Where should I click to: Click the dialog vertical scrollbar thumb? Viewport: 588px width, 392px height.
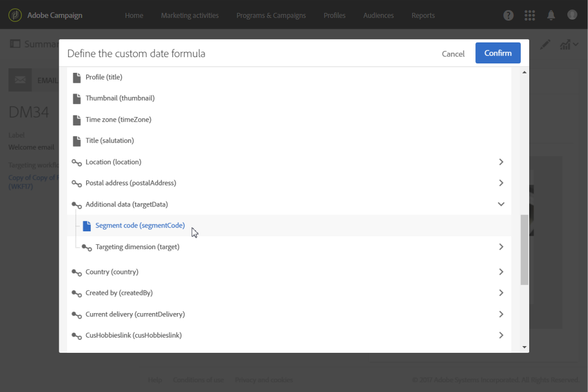coord(524,249)
